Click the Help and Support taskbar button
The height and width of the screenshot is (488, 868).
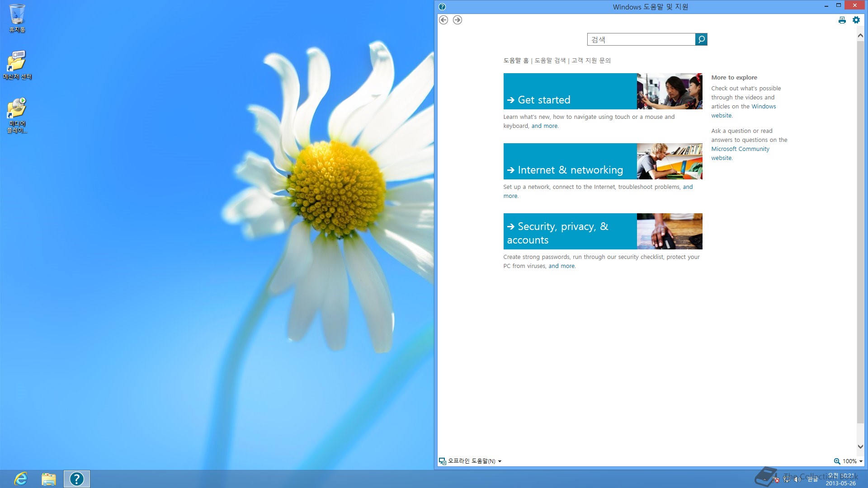point(77,479)
